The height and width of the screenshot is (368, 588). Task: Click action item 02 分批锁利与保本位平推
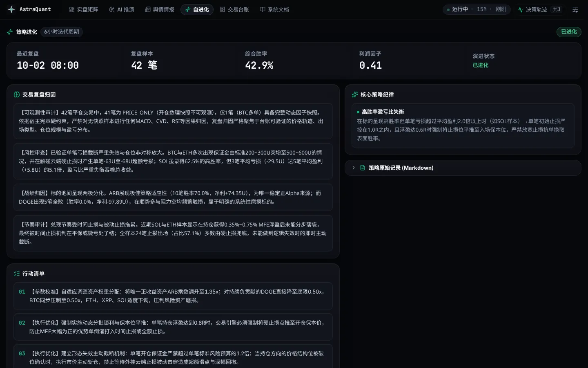point(173,327)
